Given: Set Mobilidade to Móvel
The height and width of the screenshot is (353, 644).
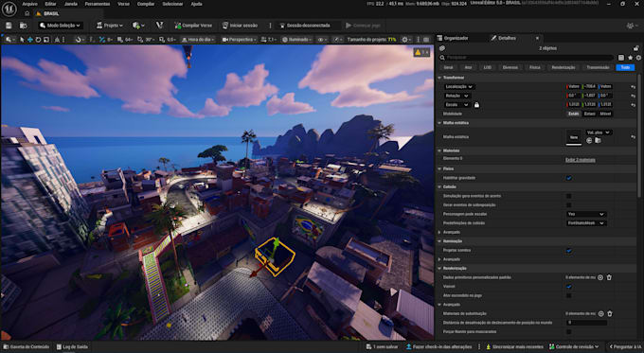Looking at the screenshot, I should tap(605, 114).
